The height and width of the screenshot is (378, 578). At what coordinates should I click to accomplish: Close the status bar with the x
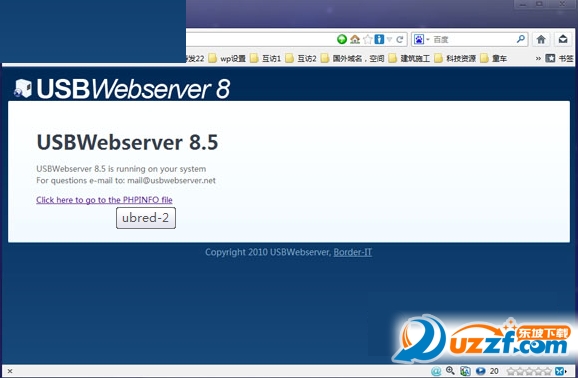coord(10,371)
